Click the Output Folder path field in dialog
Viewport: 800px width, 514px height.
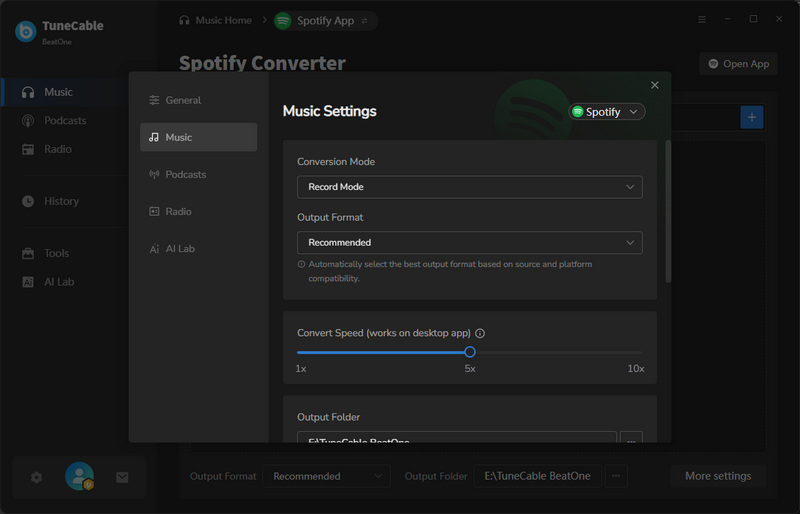click(x=456, y=439)
